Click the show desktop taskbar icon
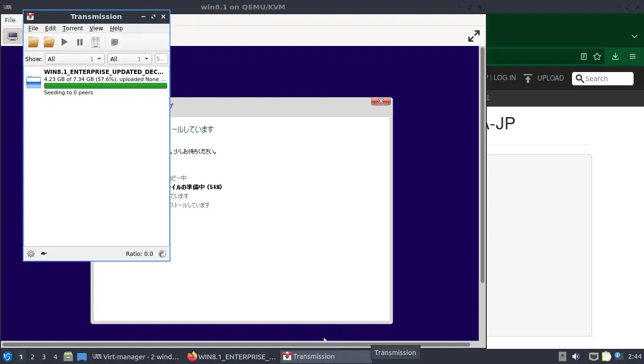This screenshot has height=364, width=644. pos(82,356)
